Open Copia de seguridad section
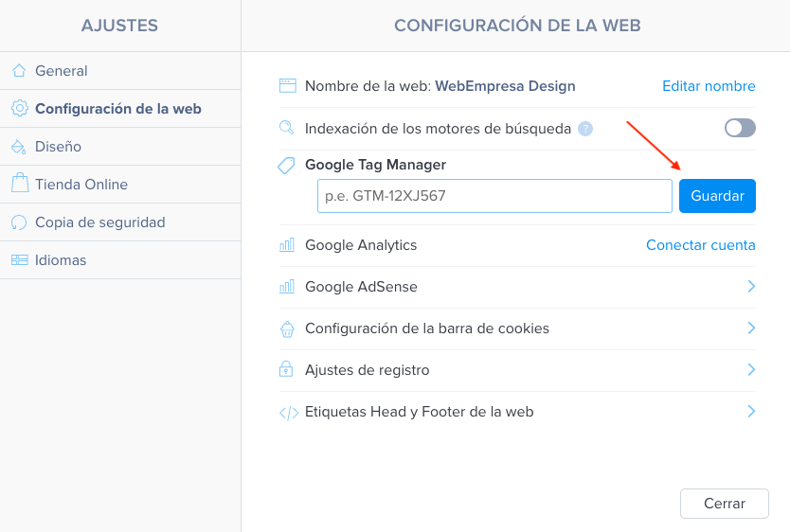 (120, 222)
